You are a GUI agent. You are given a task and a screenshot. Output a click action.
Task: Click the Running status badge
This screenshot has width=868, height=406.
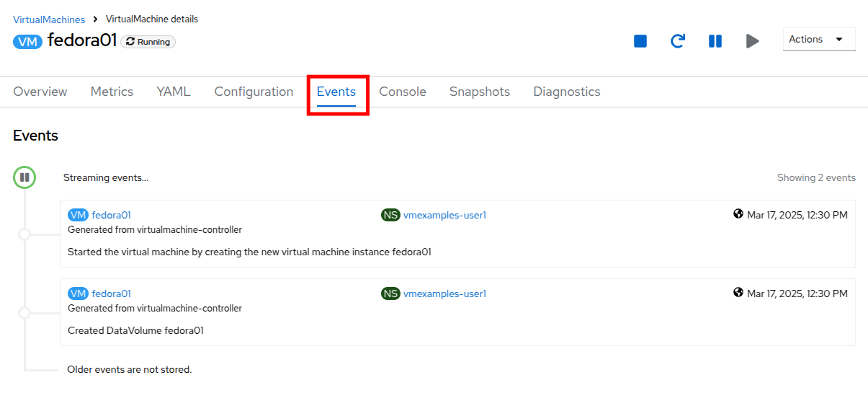148,42
